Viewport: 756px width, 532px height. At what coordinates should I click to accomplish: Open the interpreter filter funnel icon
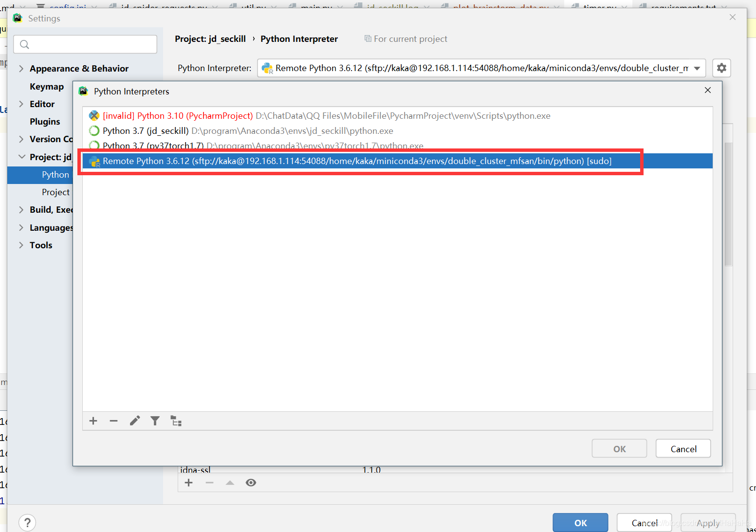coord(155,421)
